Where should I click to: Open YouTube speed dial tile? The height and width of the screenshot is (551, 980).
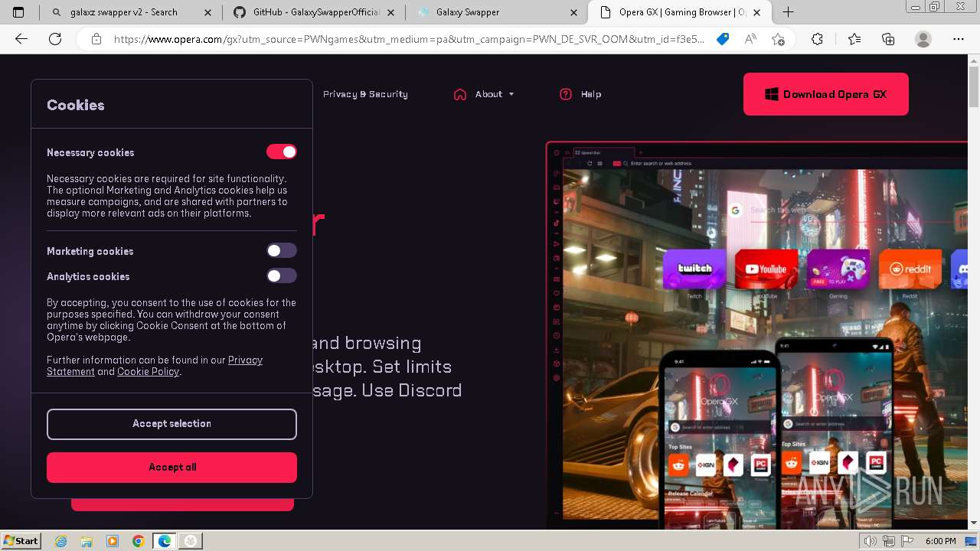tap(766, 269)
